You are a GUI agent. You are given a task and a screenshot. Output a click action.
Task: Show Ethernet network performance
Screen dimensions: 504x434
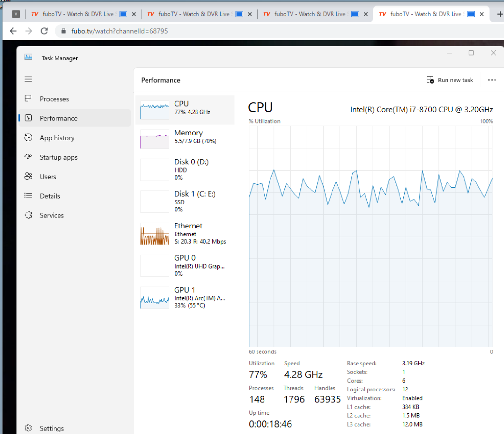point(185,234)
